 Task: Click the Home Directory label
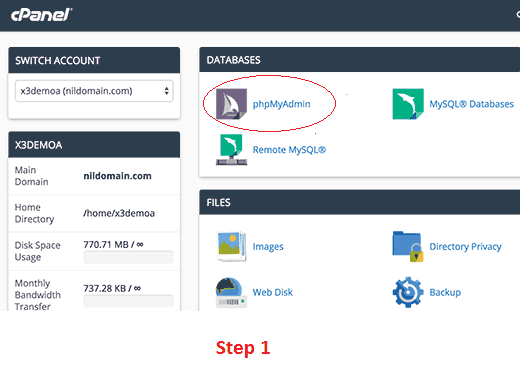(x=34, y=213)
